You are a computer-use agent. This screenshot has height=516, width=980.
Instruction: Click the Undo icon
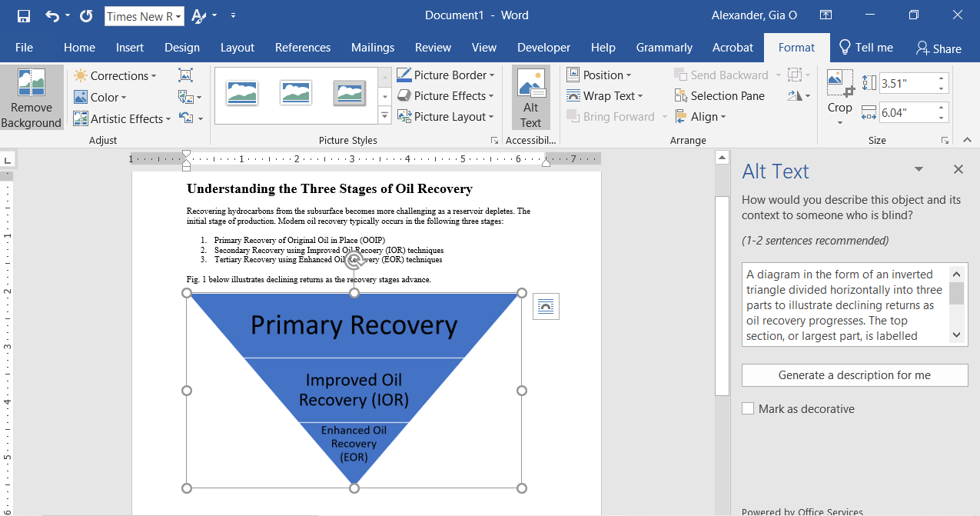point(46,15)
